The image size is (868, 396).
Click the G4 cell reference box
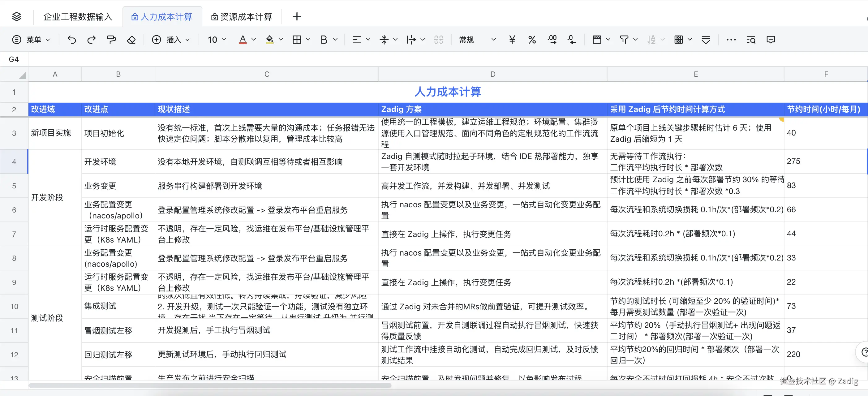click(14, 59)
